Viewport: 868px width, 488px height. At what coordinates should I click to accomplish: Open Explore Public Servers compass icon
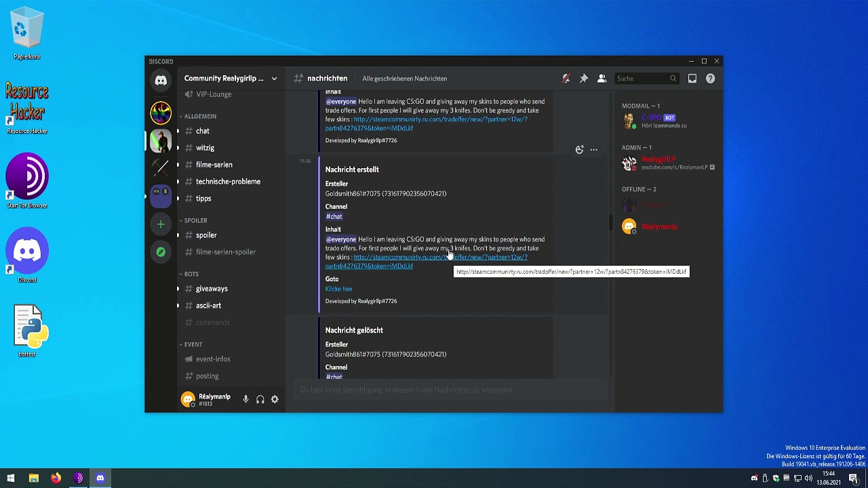tap(161, 252)
